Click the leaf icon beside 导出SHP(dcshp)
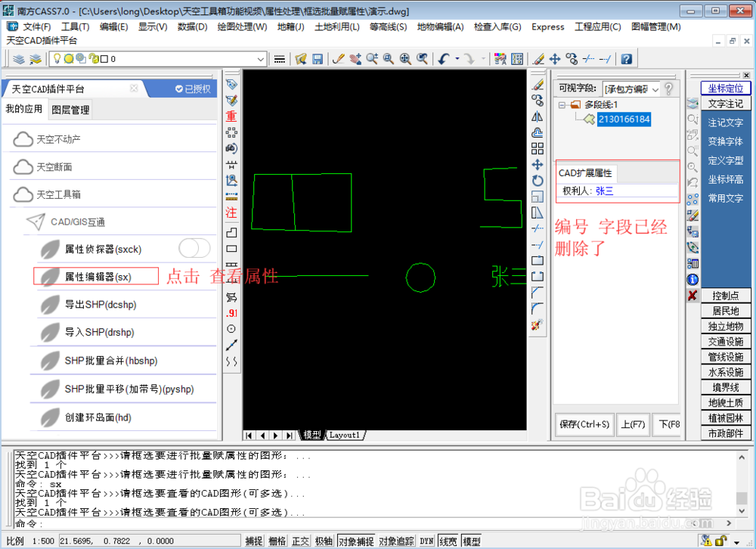 click(x=50, y=305)
